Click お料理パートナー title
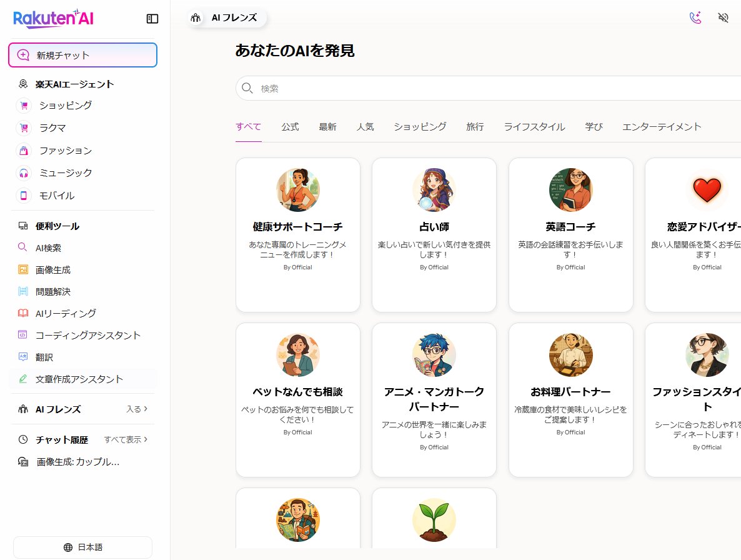This screenshot has height=560, width=741. tap(571, 392)
